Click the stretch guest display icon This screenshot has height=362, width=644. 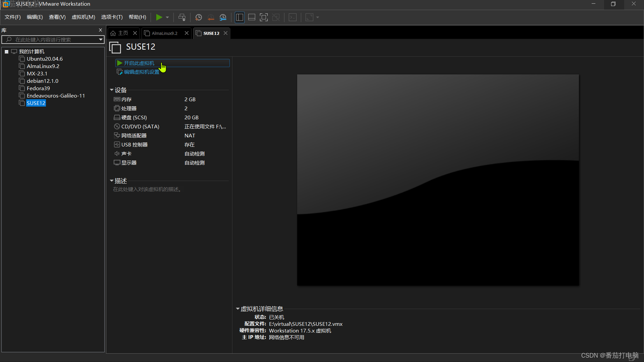pyautogui.click(x=309, y=17)
